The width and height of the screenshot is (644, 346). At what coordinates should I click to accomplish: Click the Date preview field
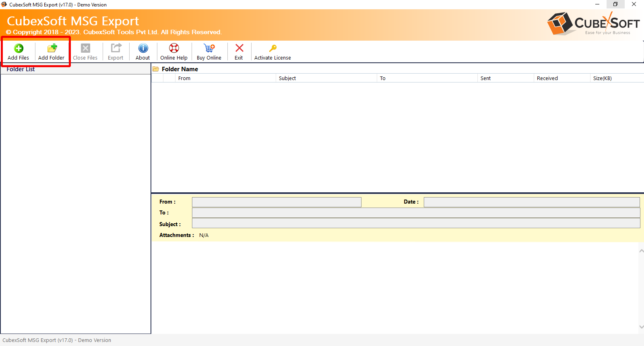click(531, 202)
